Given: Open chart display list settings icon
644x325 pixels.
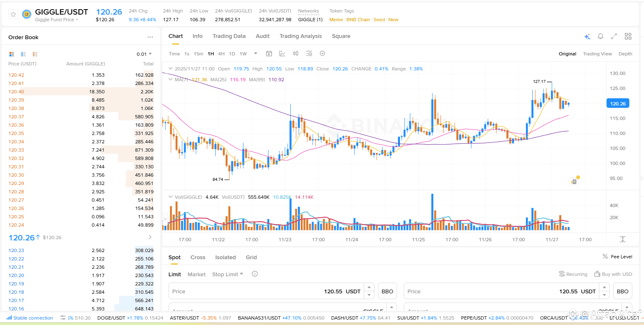Looking at the screenshot, I should (x=309, y=53).
